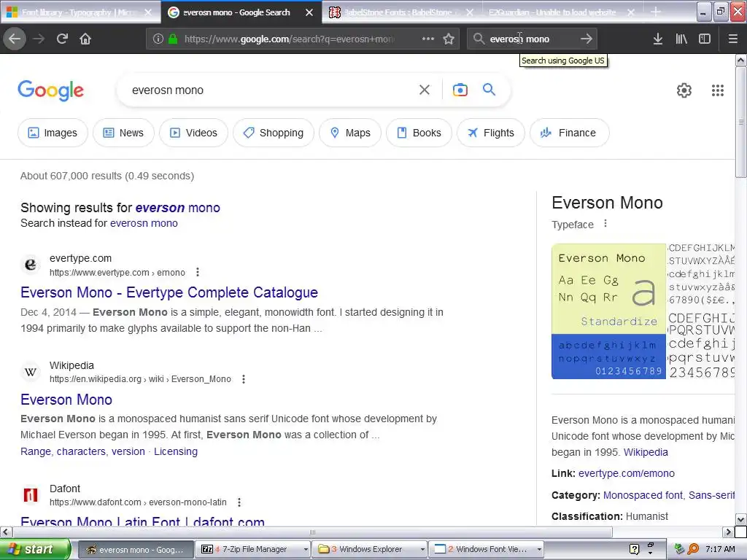Open Everson Mono - Evertype Complete Catalogue result
Image resolution: width=747 pixels, height=560 pixels.
point(169,292)
